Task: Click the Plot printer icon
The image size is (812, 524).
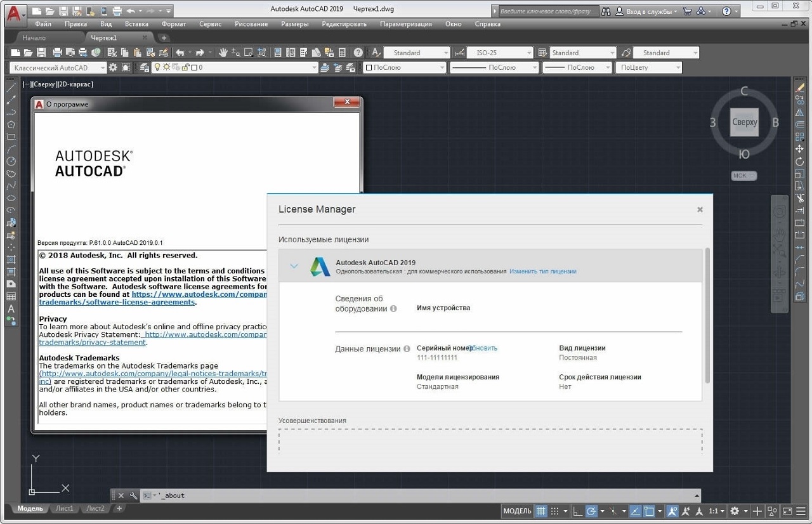Action: click(57, 53)
